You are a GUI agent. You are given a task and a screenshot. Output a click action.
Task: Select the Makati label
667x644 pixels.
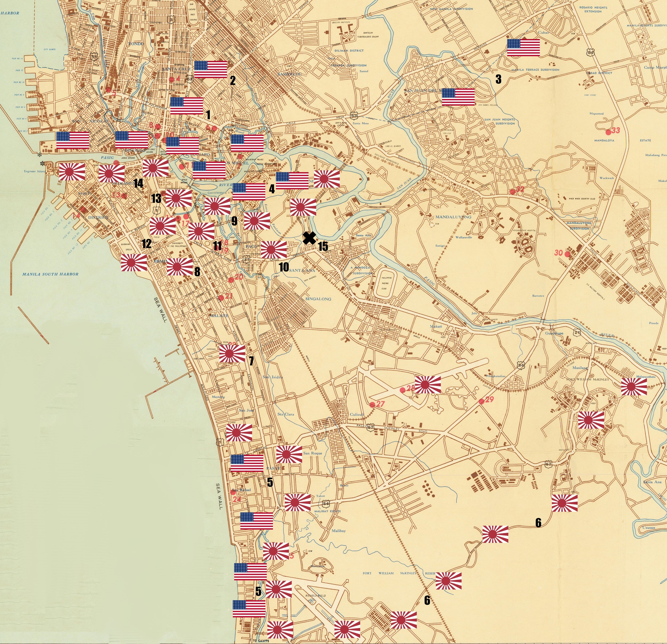(x=436, y=326)
